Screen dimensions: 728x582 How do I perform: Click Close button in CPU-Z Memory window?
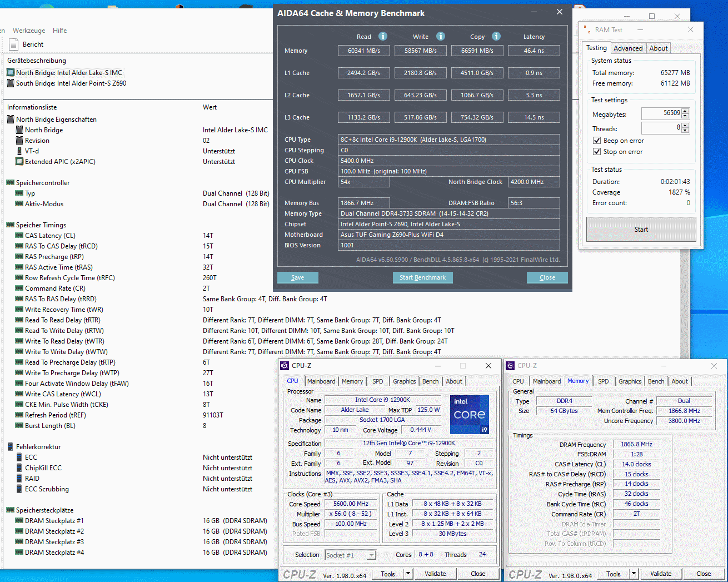click(x=704, y=574)
